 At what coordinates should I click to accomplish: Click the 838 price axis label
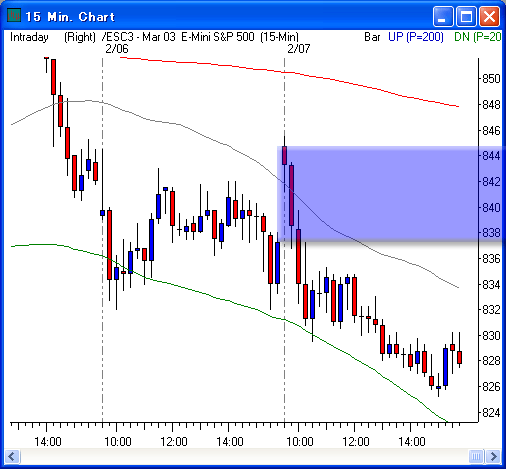click(492, 233)
